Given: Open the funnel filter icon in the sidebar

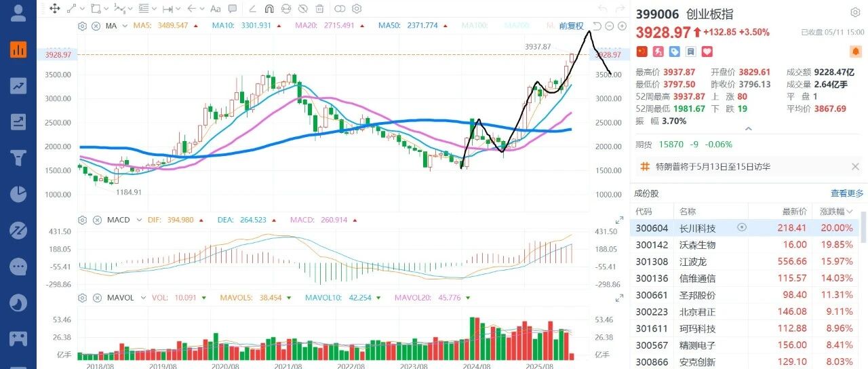Looking at the screenshot, I should click(18, 158).
